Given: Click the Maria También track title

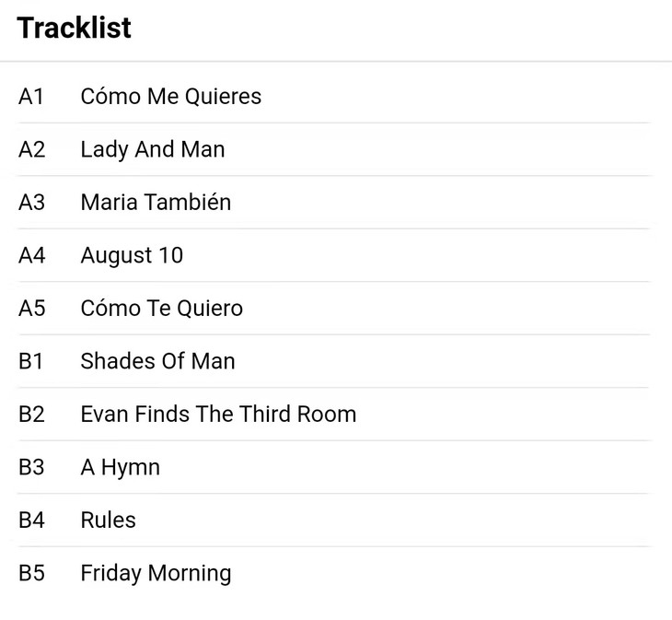Looking at the screenshot, I should click(156, 203).
